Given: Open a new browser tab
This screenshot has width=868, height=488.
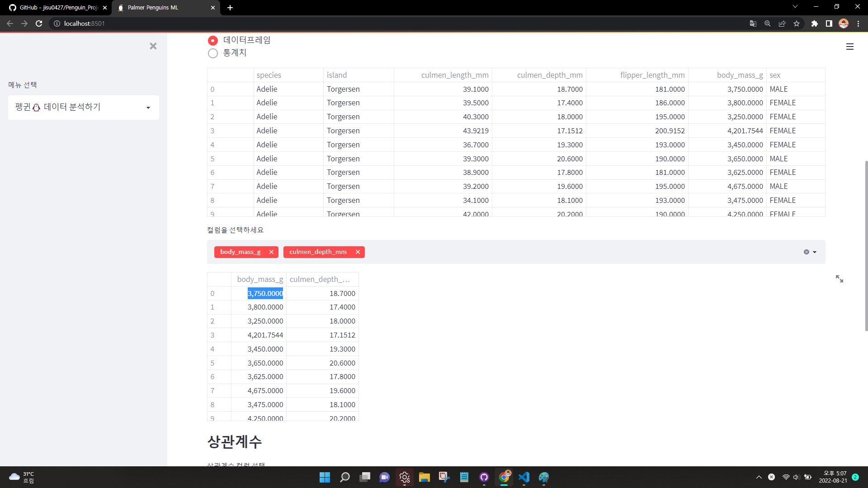Looking at the screenshot, I should tap(230, 8).
